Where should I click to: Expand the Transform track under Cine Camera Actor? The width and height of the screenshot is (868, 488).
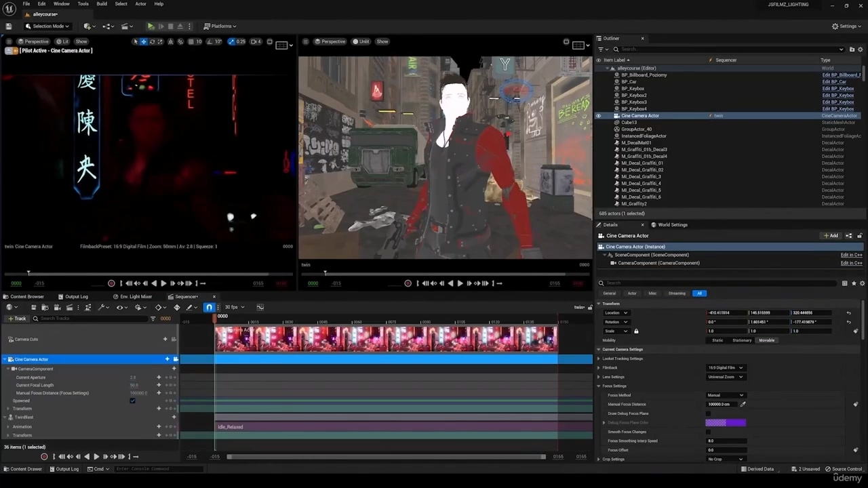(x=8, y=409)
